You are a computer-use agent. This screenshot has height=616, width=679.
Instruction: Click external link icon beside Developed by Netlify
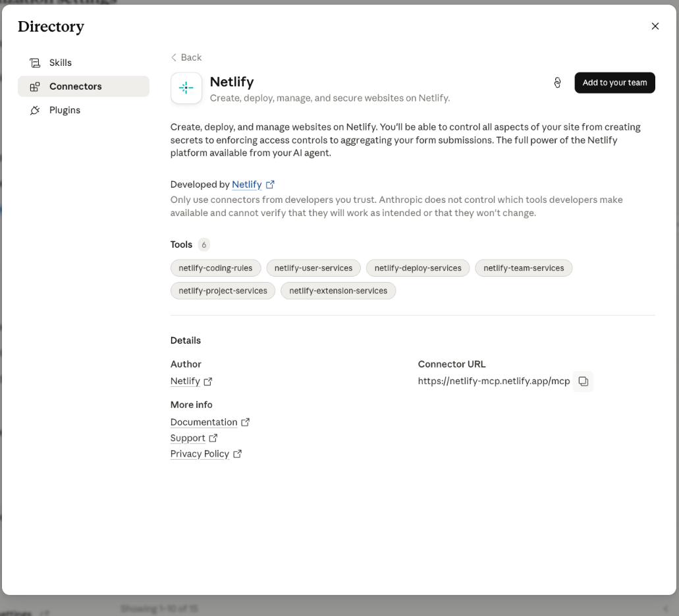coord(270,184)
